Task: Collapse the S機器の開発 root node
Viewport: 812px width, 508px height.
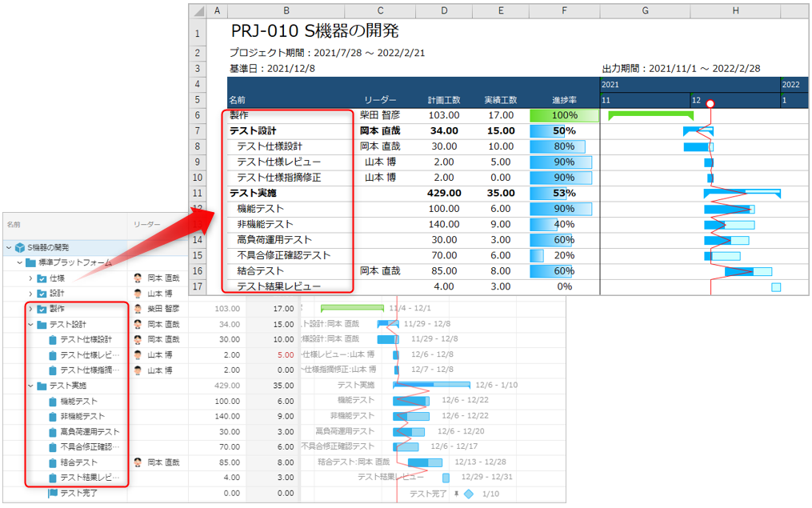Action: (9, 247)
